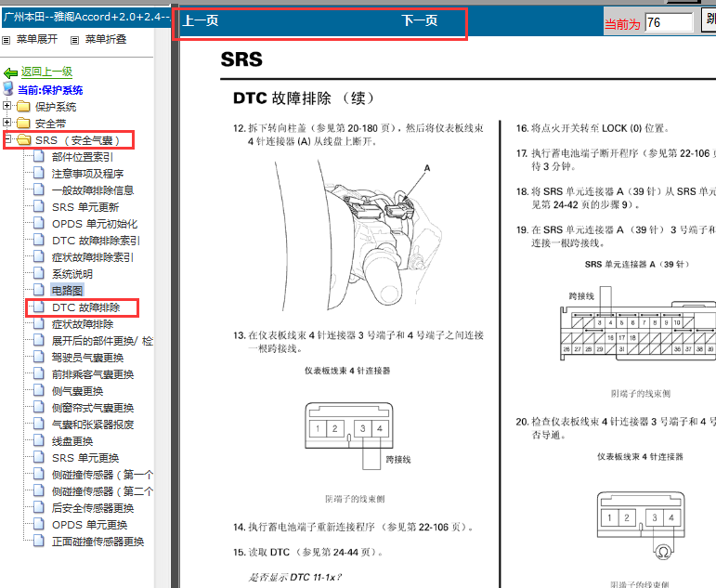Click the 菜单折叠 list icon
The height and width of the screenshot is (588, 716).
coord(74,40)
